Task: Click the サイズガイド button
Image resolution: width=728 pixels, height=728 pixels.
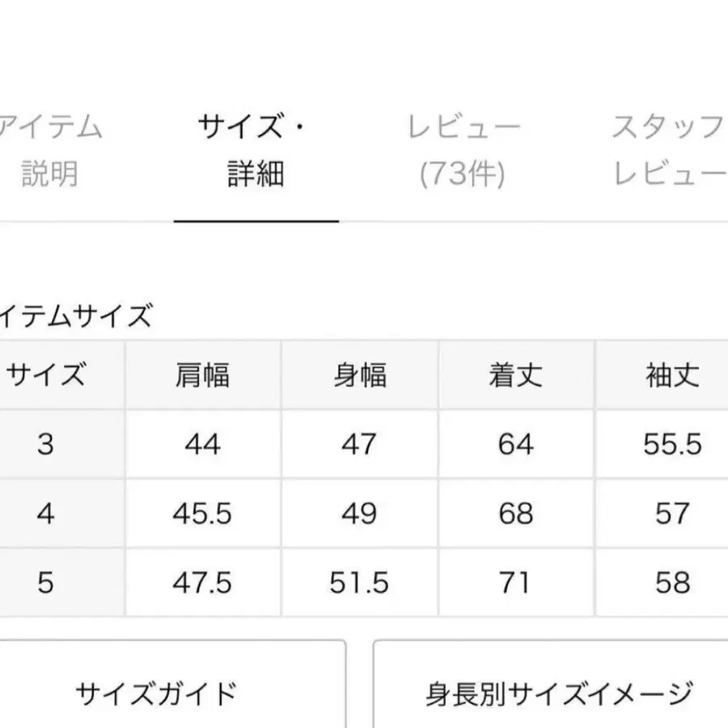Action: [x=156, y=694]
